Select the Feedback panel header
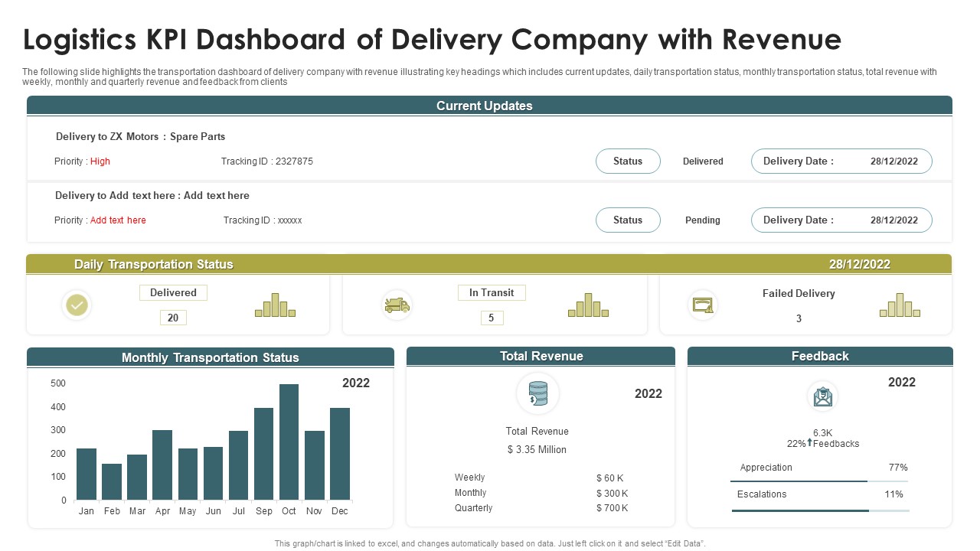The height and width of the screenshot is (551, 980). (820, 357)
